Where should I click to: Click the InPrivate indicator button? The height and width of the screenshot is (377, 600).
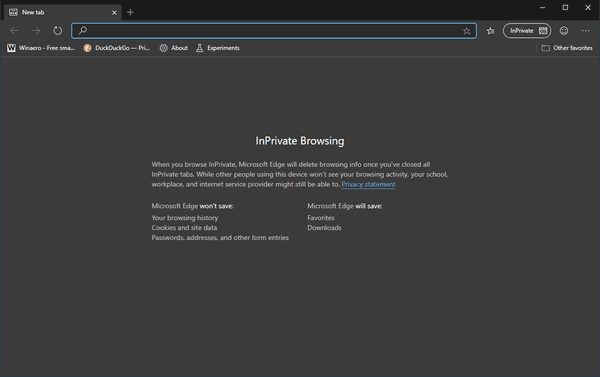click(527, 31)
